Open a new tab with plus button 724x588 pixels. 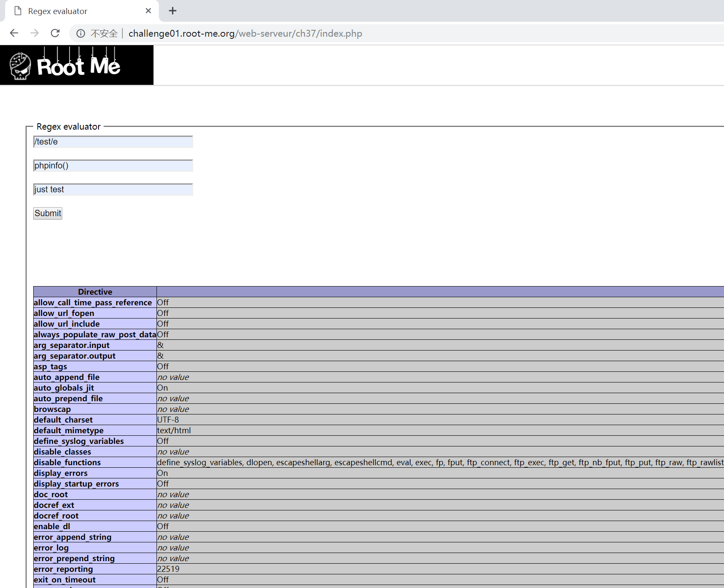[x=173, y=11]
